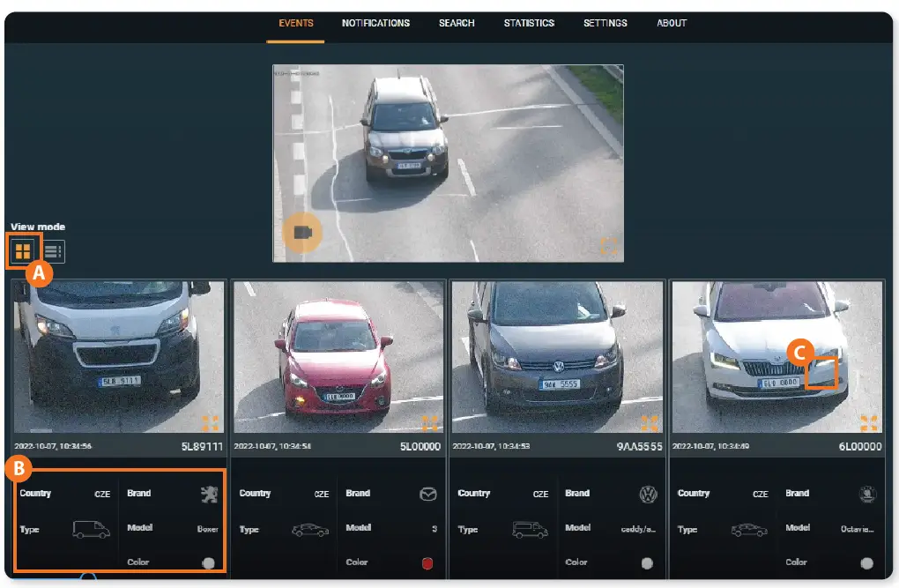This screenshot has height=588, width=899.
Task: Click the license plate number 9AA5555
Action: (x=639, y=447)
